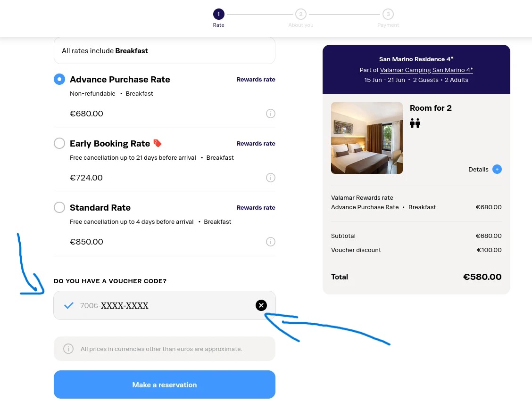
Task: Open Valamar Camping San Marino 4* link
Action: click(426, 70)
